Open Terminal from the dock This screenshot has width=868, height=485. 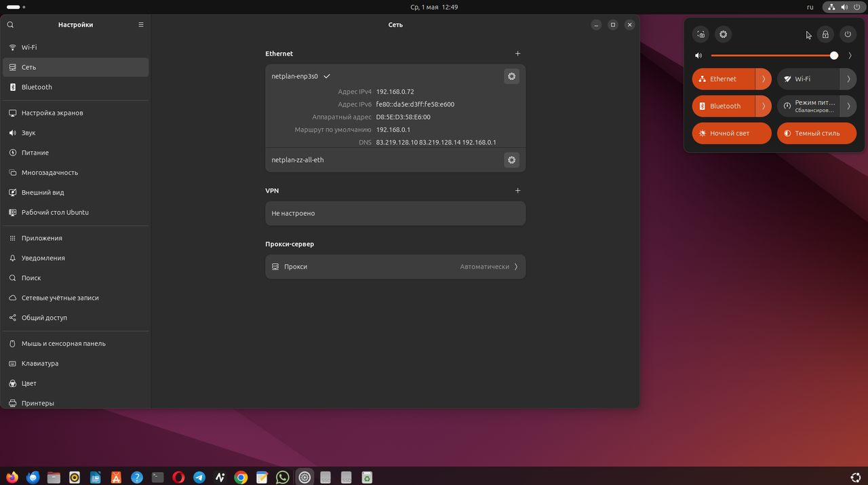158,477
